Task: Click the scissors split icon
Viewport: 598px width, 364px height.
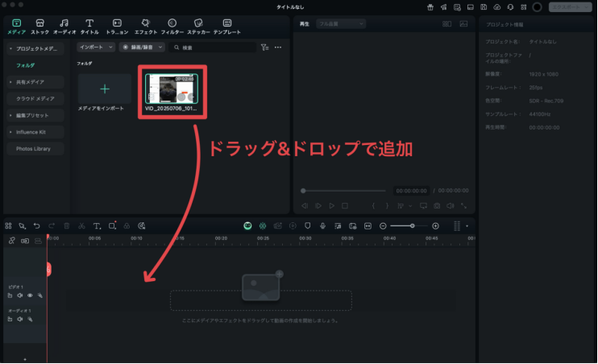Action: [81, 226]
